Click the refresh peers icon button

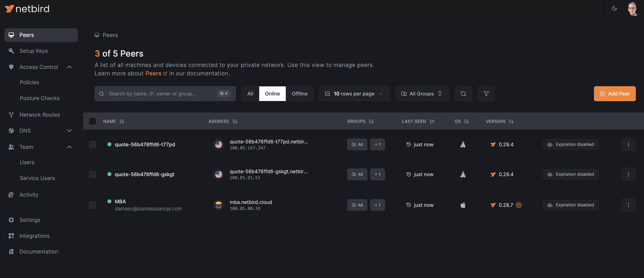463,94
